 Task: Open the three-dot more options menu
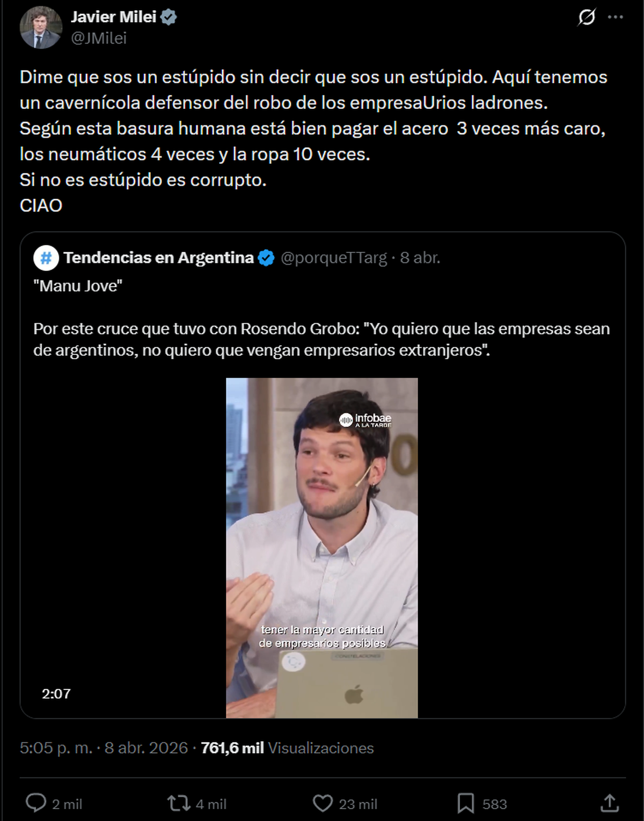pyautogui.click(x=615, y=17)
